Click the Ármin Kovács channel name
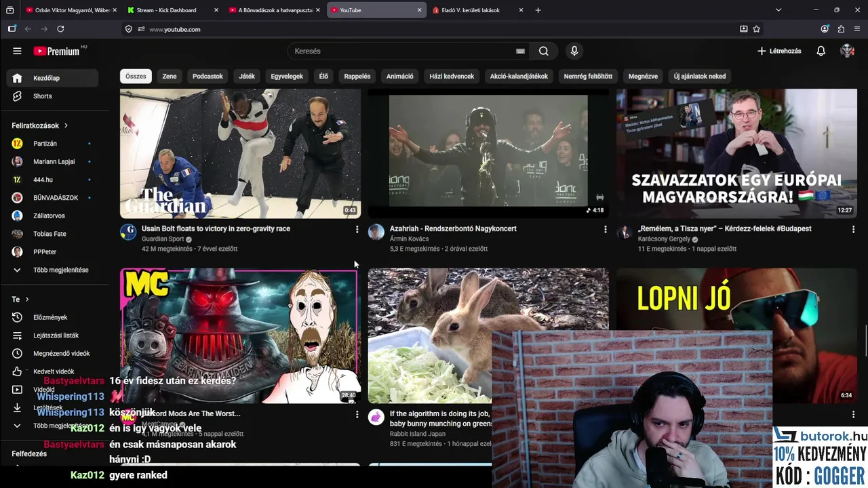 [410, 239]
